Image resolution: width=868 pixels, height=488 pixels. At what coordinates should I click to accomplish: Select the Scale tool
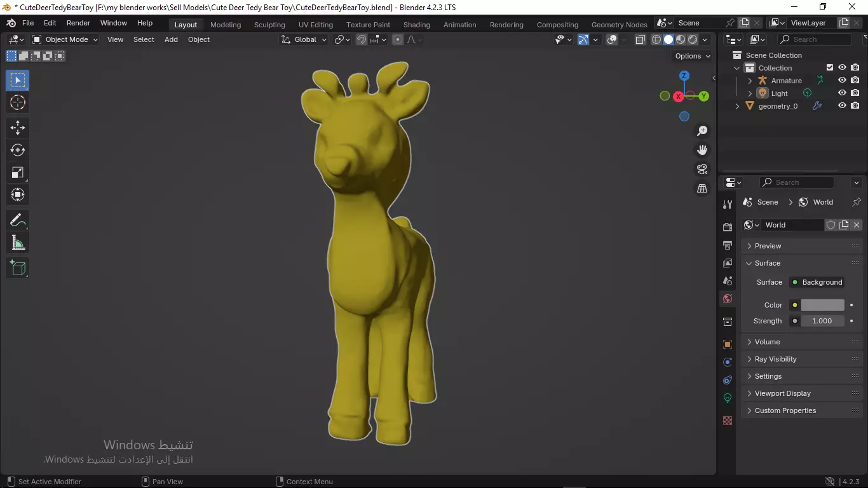(x=18, y=172)
